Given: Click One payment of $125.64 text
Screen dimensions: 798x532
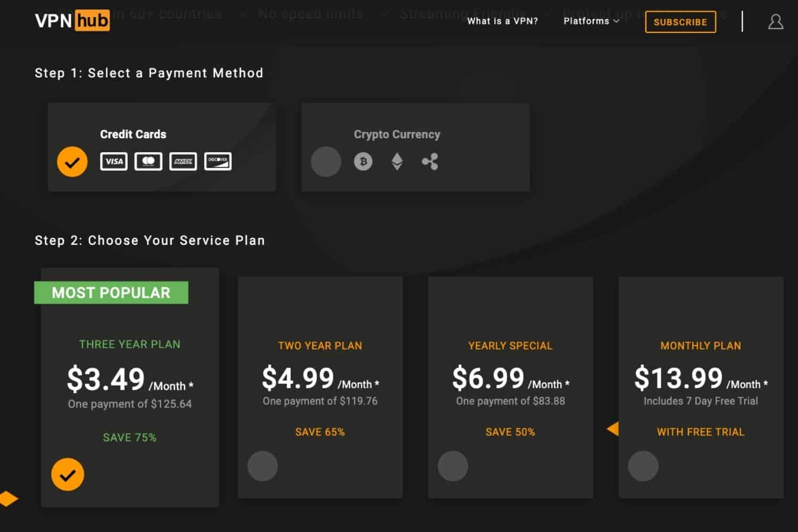Looking at the screenshot, I should pos(130,404).
